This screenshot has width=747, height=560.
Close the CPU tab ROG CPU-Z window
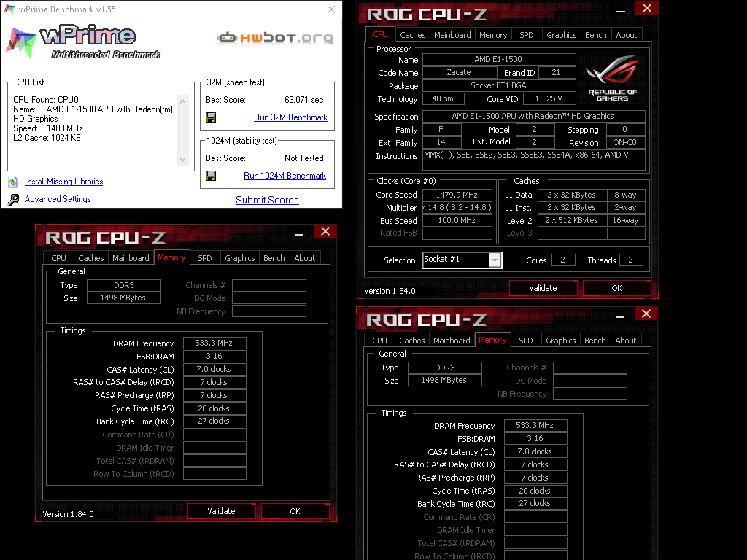(x=647, y=8)
